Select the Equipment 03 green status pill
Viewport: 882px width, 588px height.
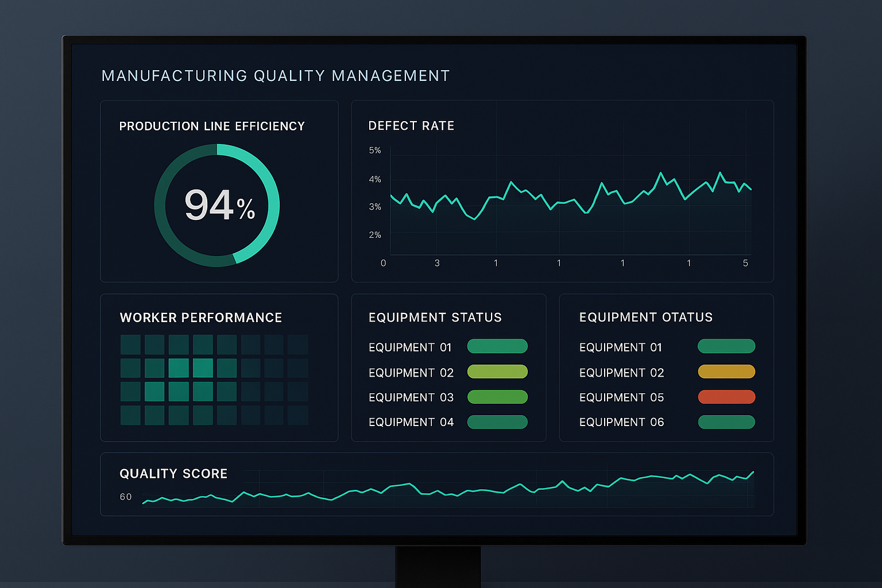pos(497,397)
